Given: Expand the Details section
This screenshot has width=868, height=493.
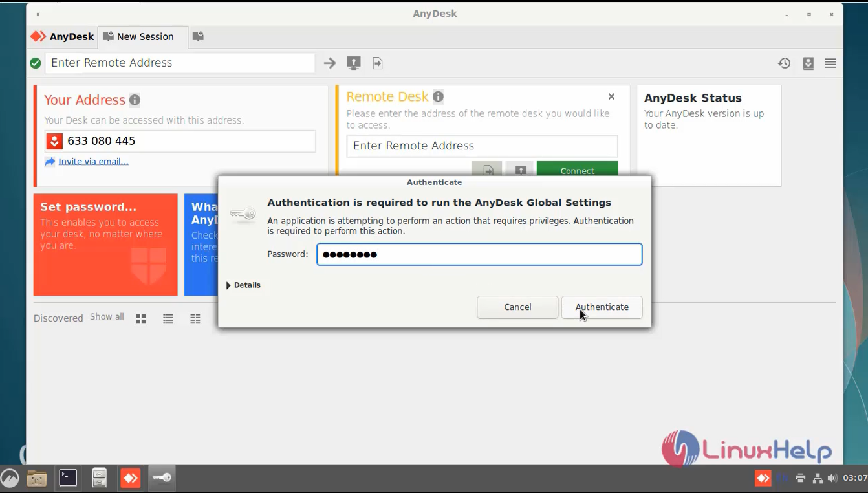Looking at the screenshot, I should pyautogui.click(x=243, y=285).
